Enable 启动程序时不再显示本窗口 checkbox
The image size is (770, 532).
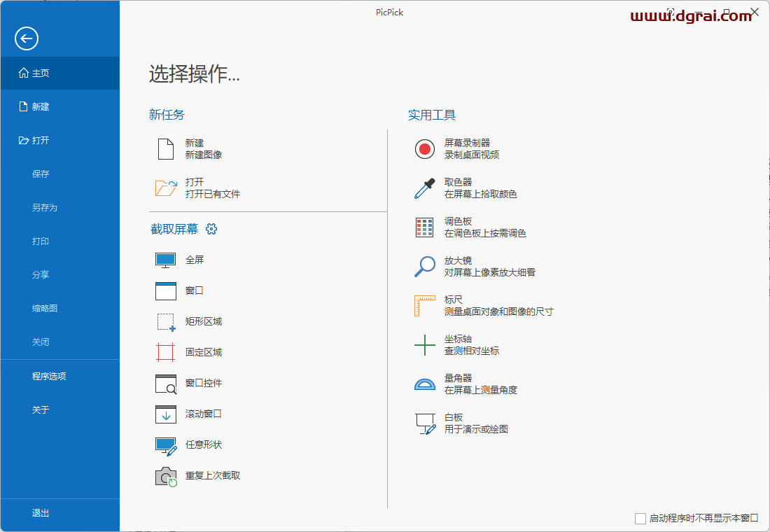click(640, 518)
